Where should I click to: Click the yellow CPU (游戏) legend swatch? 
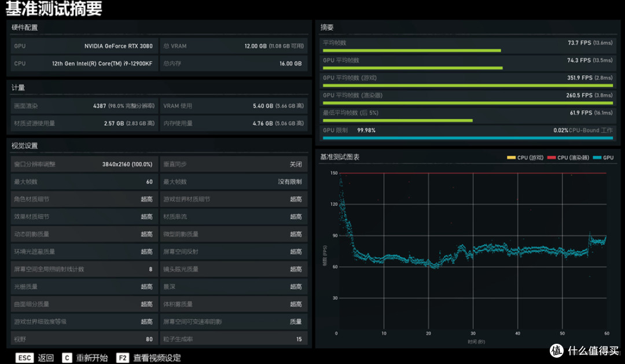click(511, 157)
